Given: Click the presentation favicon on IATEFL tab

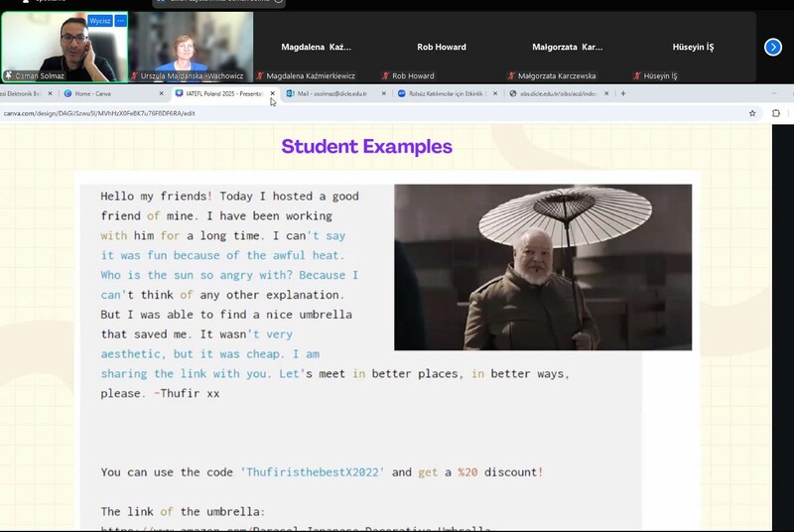Looking at the screenshot, I should click(x=179, y=93).
